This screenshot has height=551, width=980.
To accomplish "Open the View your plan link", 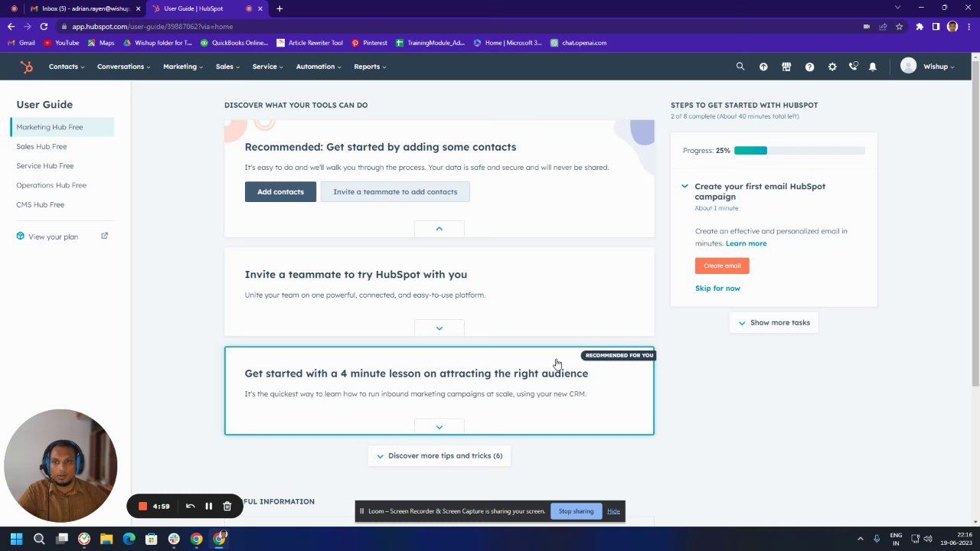I will 53,236.
